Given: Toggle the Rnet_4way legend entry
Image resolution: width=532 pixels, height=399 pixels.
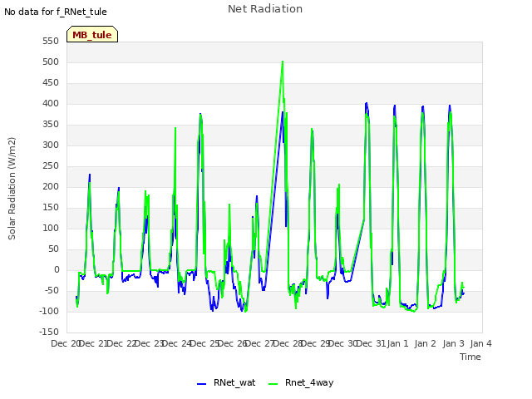Looking at the screenshot, I should [x=301, y=382].
